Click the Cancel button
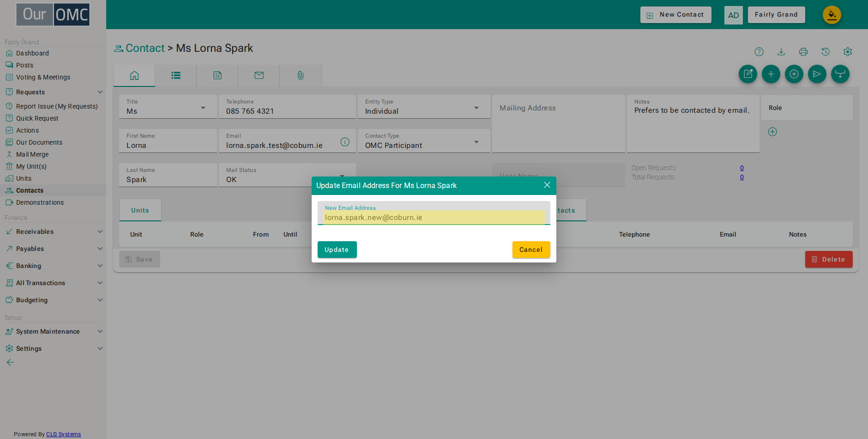The width and height of the screenshot is (868, 439). [x=531, y=250]
